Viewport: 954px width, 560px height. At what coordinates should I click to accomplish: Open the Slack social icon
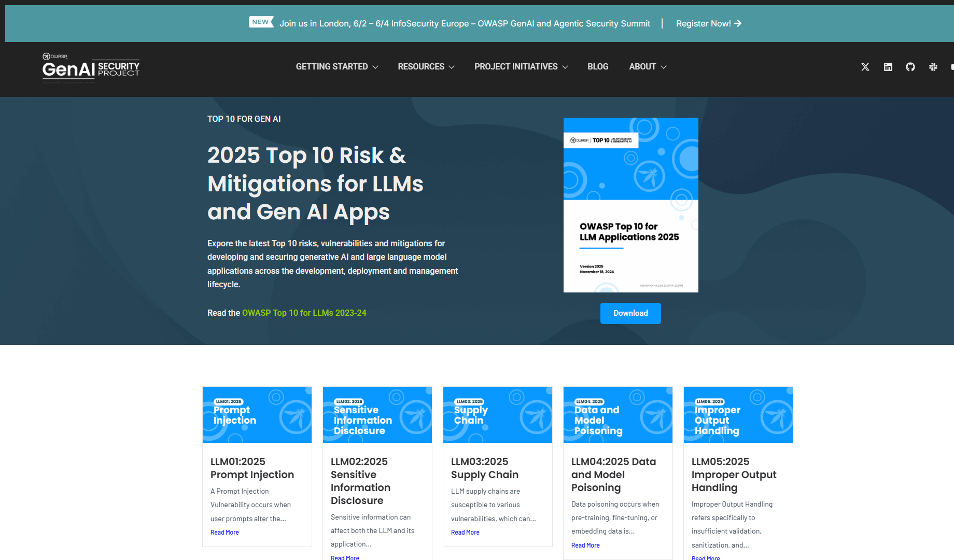[933, 67]
